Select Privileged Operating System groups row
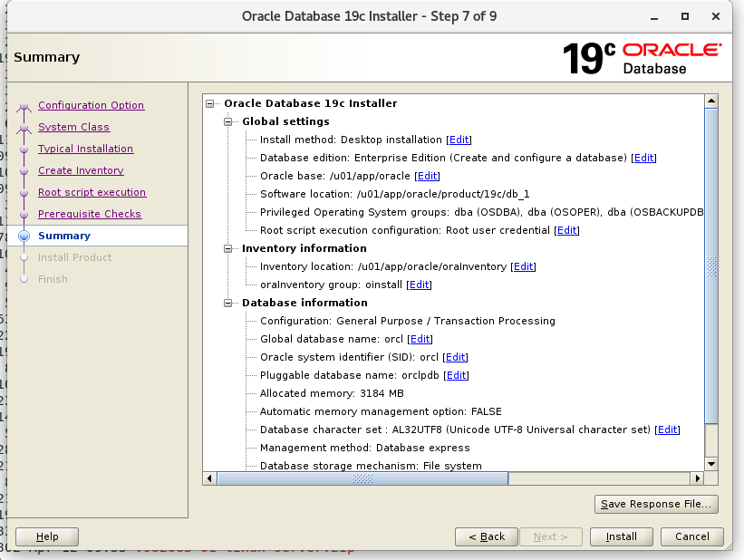This screenshot has width=744, height=560. coord(481,212)
